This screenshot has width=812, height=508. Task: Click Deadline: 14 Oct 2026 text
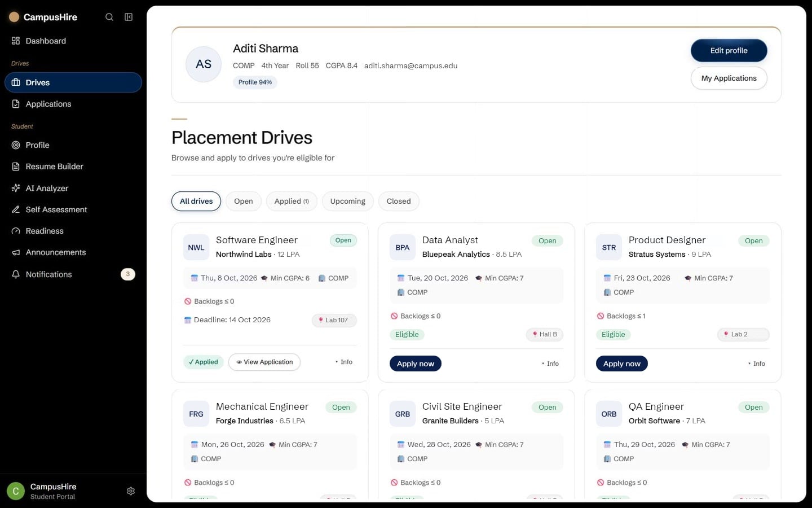click(232, 320)
